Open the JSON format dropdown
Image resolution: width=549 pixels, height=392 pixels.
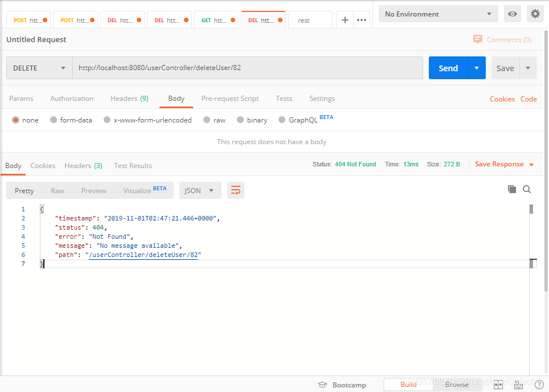[200, 190]
